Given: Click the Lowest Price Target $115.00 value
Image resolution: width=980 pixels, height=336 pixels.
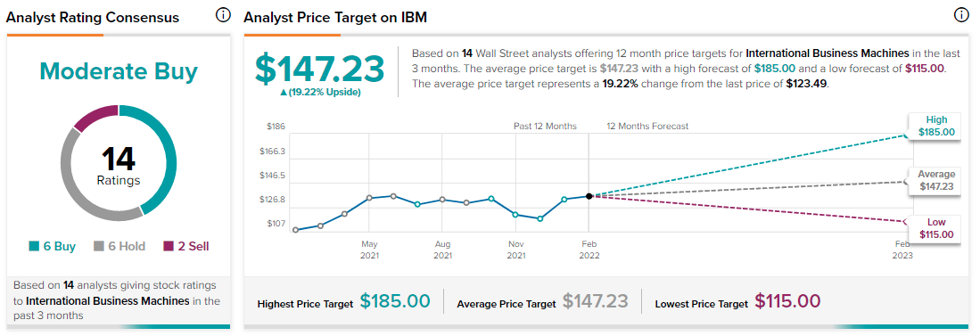Looking at the screenshot, I should point(786,301).
